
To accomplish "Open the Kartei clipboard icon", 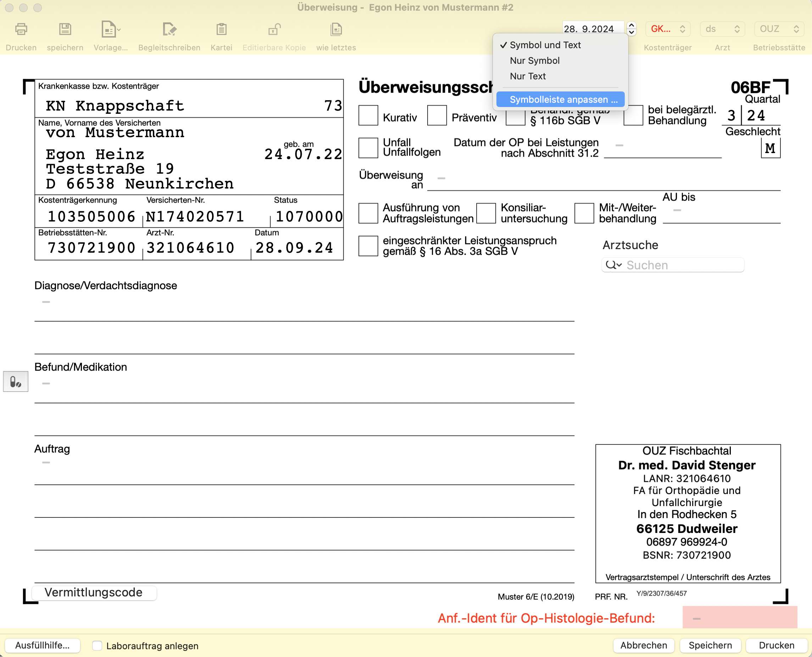I will point(221,29).
